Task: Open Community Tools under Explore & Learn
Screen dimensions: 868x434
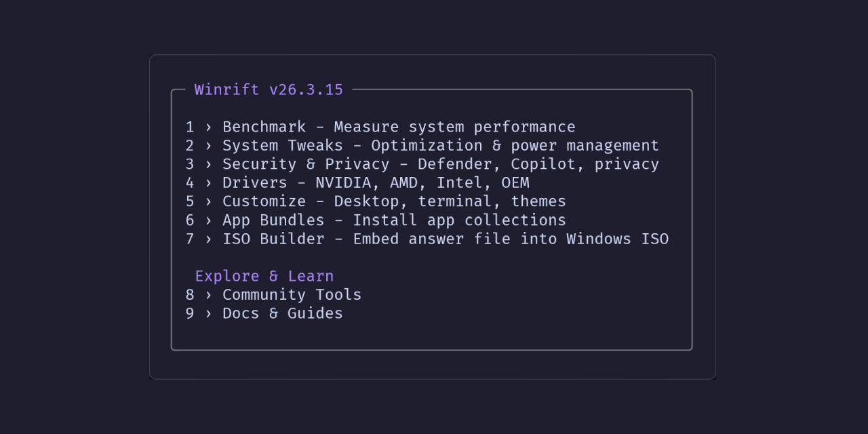Action: click(292, 294)
